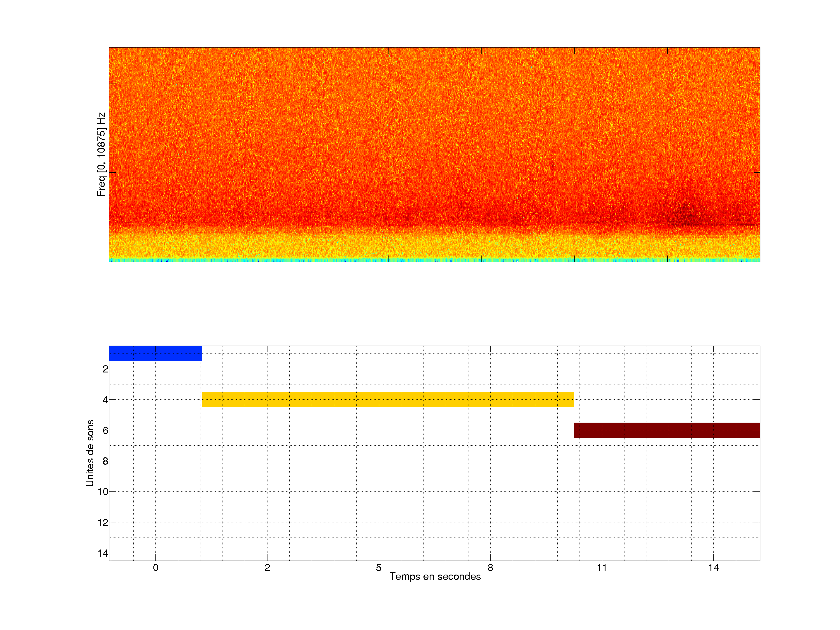Click the 'Temps en secondes' axis label
This screenshot has width=840, height=630.
tap(435, 576)
